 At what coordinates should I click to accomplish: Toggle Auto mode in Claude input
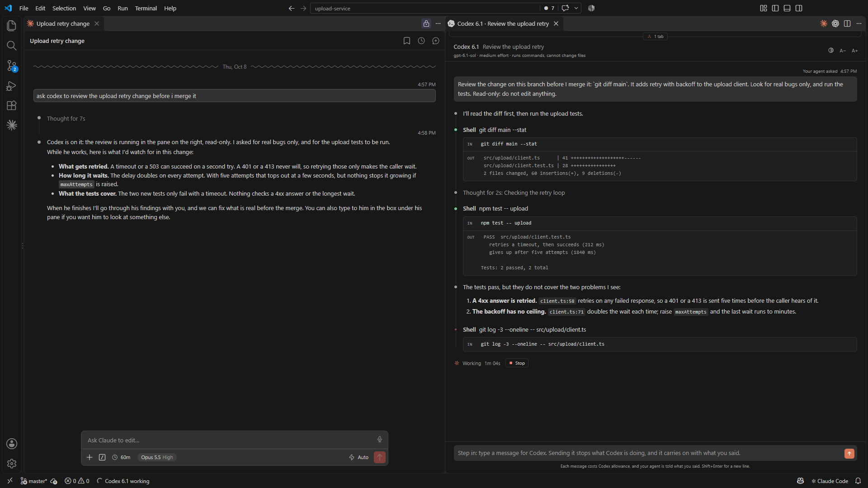tap(359, 457)
